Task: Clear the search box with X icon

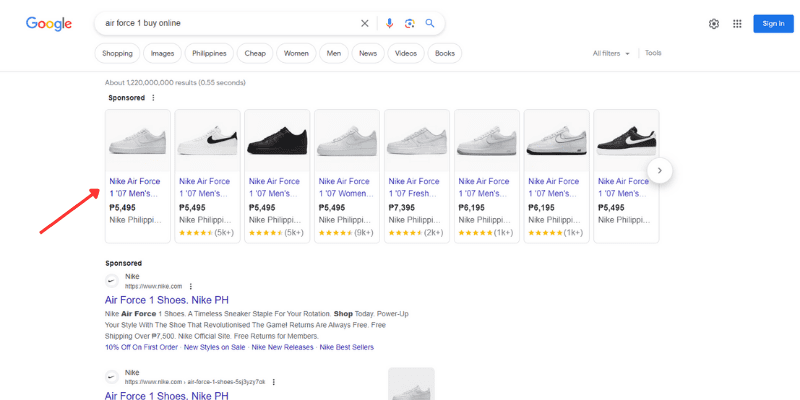Action: click(365, 23)
